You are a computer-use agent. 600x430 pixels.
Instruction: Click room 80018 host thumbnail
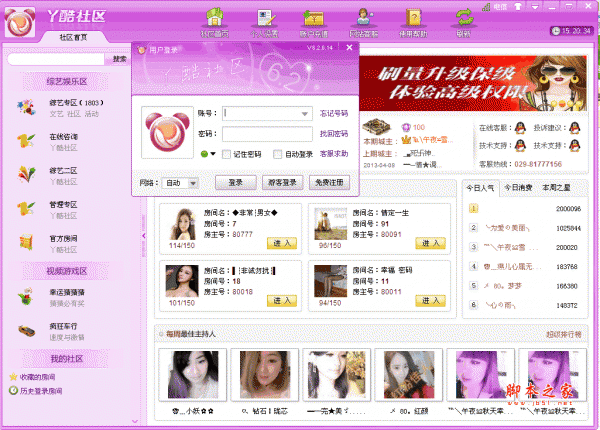pyautogui.click(x=182, y=281)
